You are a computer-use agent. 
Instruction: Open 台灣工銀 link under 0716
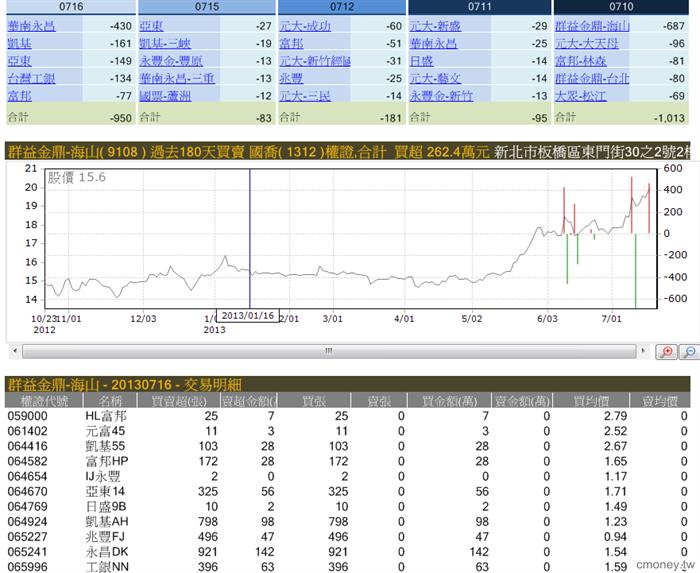[x=32, y=78]
